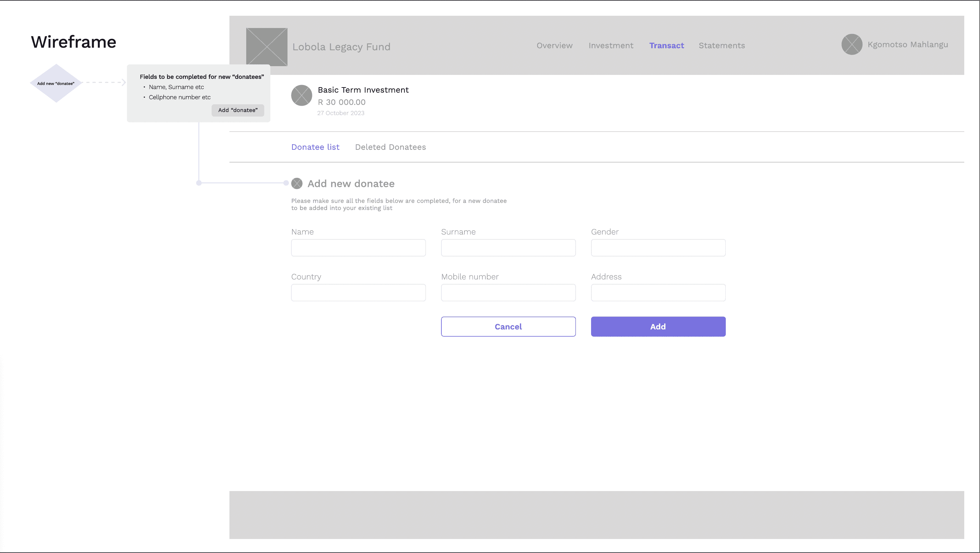This screenshot has width=980, height=553.
Task: Focus the Surname text field
Action: (508, 248)
